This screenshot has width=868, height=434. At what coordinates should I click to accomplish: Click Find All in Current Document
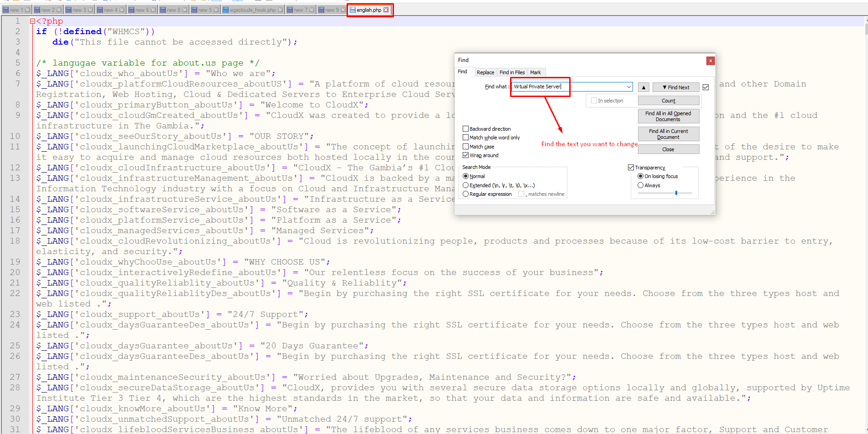coord(668,134)
